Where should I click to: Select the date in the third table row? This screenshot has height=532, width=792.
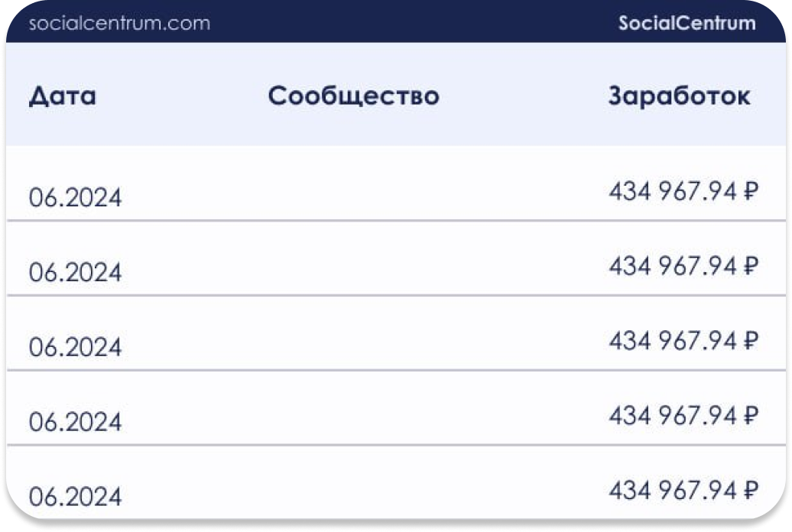point(75,347)
